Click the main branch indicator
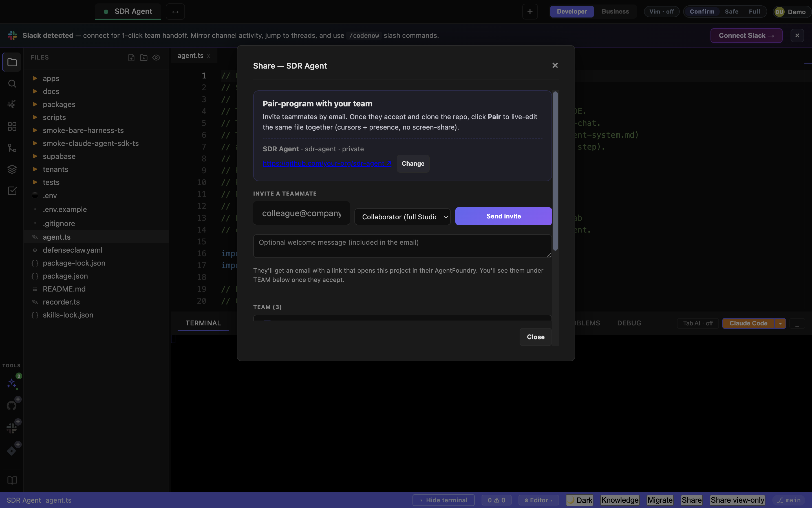 tap(789, 500)
